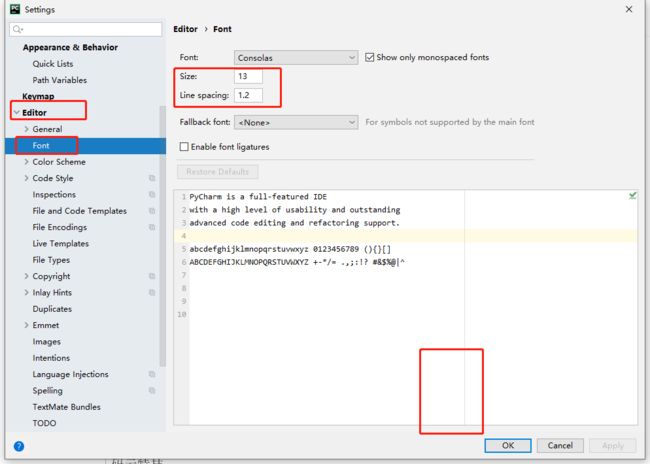Click project-level icon beside Code Style
Image resolution: width=650 pixels, height=464 pixels.
click(x=152, y=178)
